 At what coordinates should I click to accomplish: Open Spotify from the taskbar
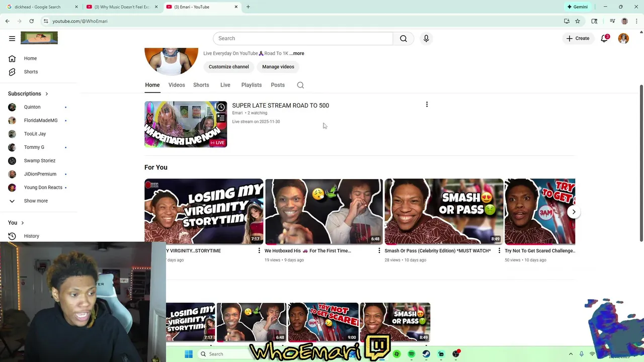click(412, 354)
